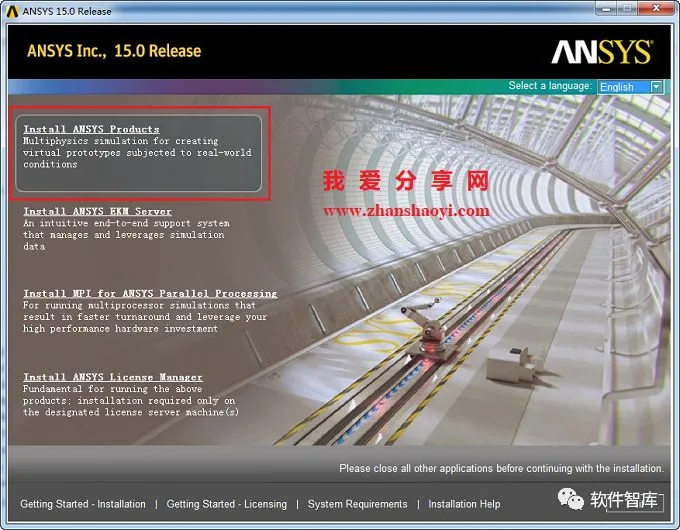
Task: Click the 'For running multiprocessor simulations that' text
Action: coord(139,305)
